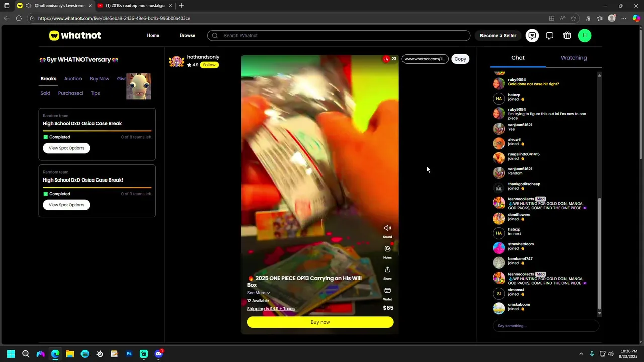The height and width of the screenshot is (362, 644).
Task: Click Become a Seller
Action: point(498,36)
